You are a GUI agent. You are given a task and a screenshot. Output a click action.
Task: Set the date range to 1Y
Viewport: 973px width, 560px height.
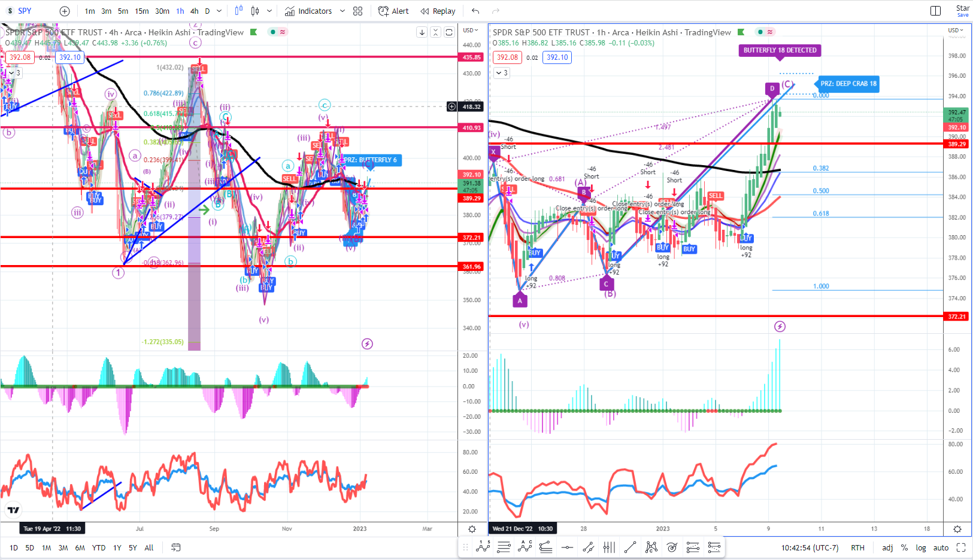(117, 547)
